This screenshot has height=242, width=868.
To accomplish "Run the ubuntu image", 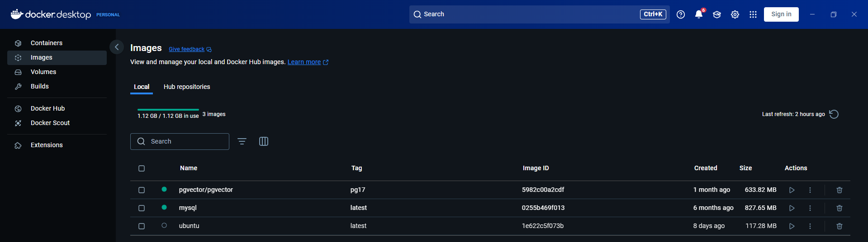I will 792,226.
